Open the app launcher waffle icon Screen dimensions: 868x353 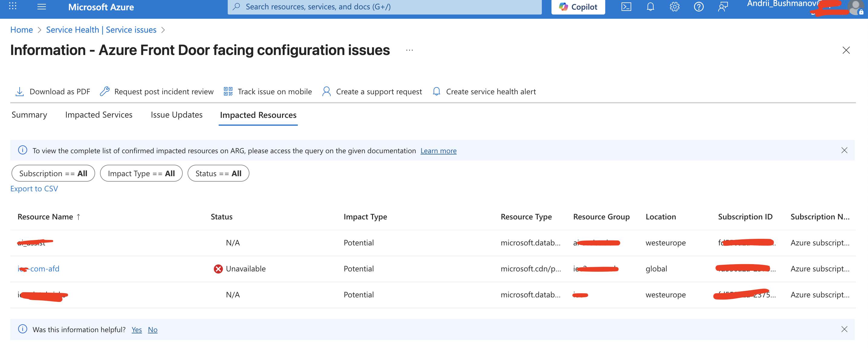point(12,6)
